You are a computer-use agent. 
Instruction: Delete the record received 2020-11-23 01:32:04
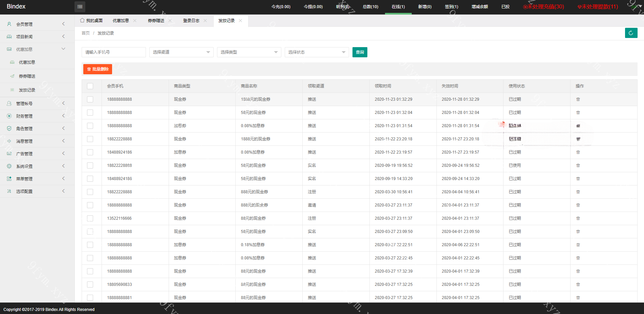(x=578, y=113)
